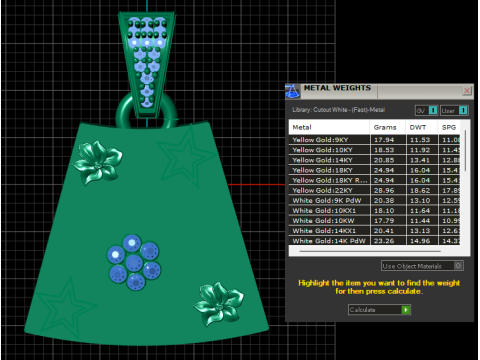
Task: Toggle the User library switch
Action: tap(454, 110)
